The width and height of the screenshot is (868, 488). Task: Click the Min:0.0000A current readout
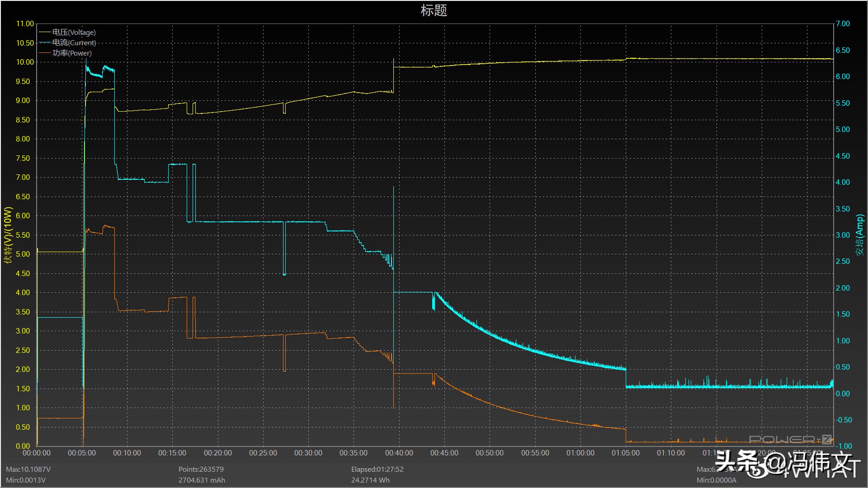(x=716, y=480)
